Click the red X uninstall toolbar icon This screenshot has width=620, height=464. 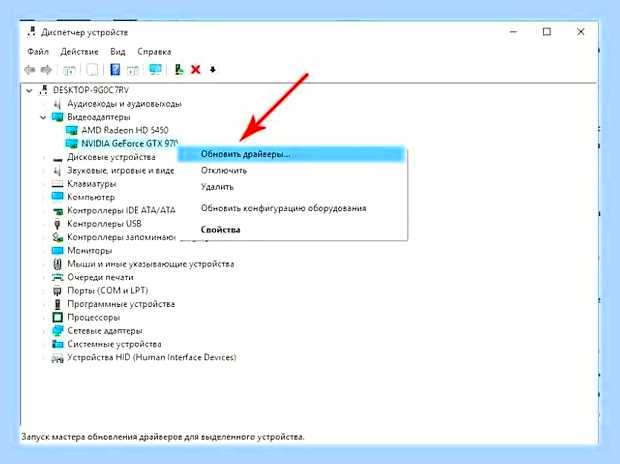click(196, 70)
